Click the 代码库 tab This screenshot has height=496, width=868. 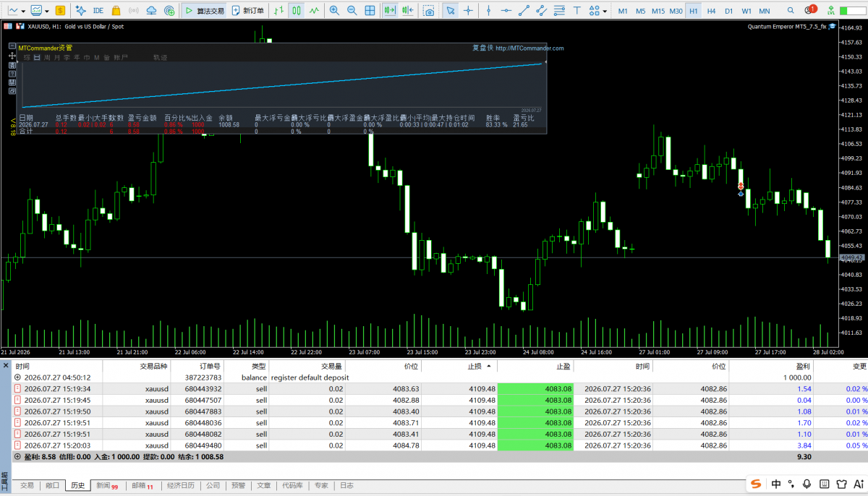point(292,486)
